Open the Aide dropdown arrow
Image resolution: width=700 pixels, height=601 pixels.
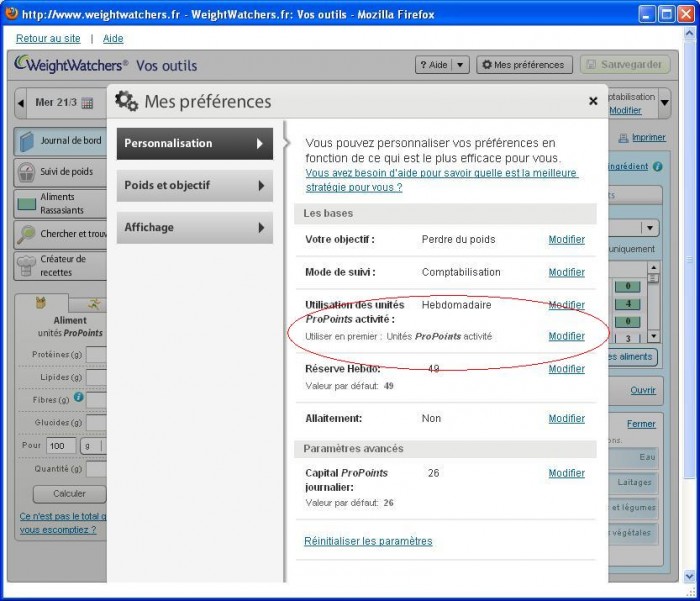point(460,65)
